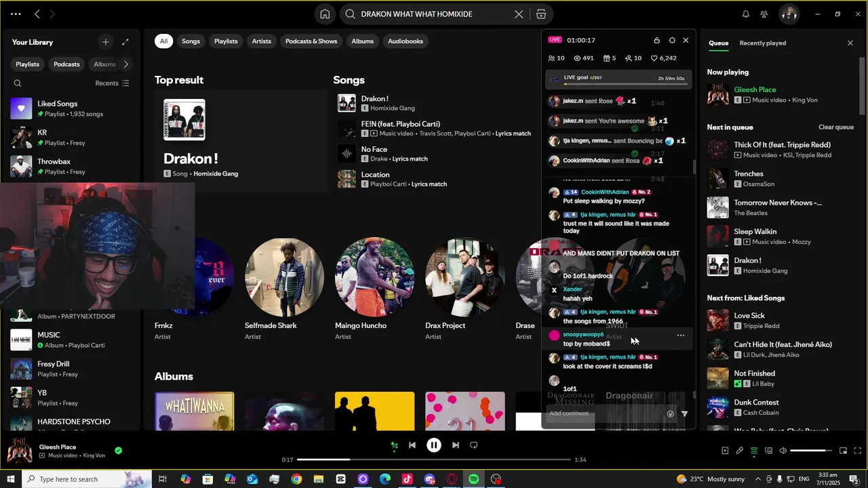Open Liked Songs playlist

tap(71, 108)
